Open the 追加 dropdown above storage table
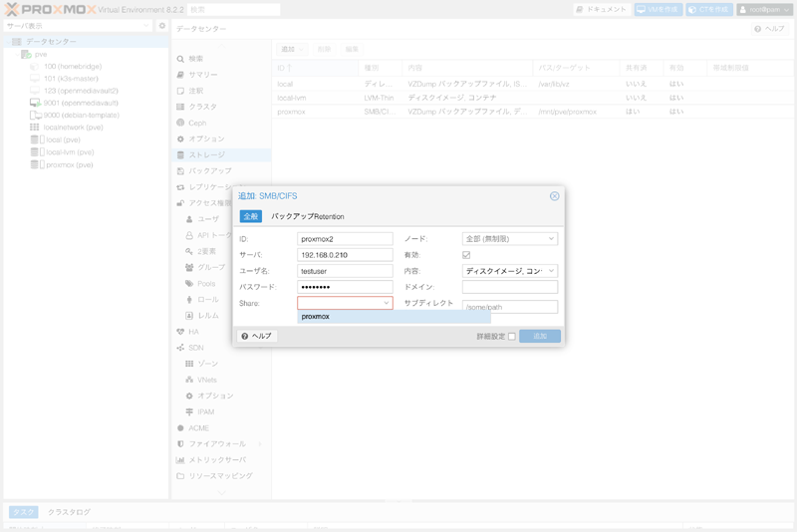Screen dimensions: 797x532 (292, 49)
